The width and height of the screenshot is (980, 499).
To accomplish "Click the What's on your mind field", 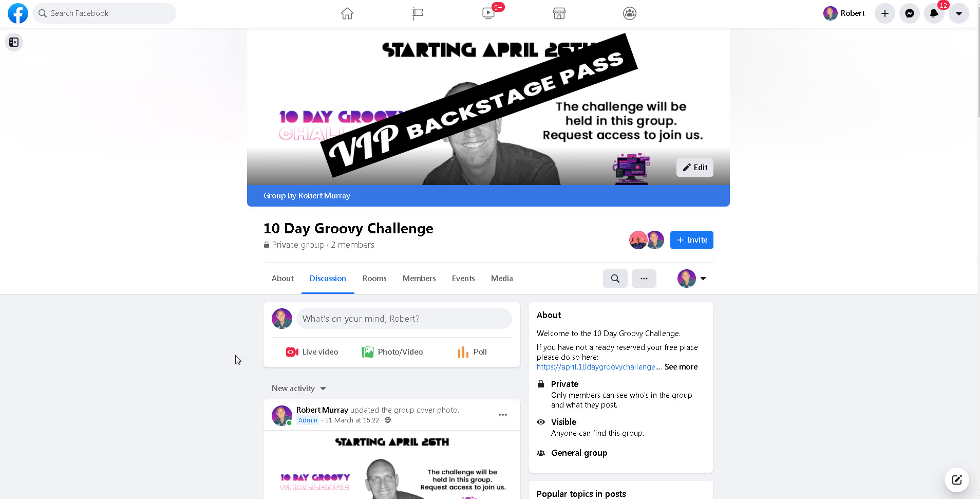I will click(x=404, y=319).
